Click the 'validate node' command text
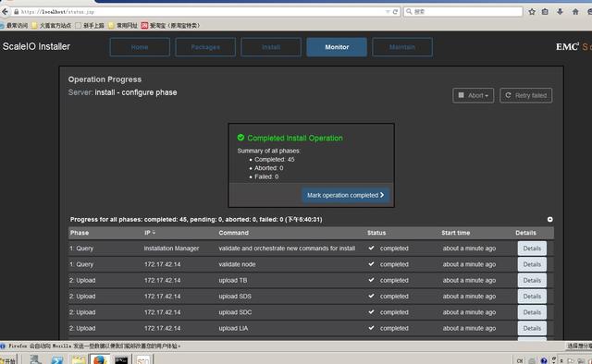This screenshot has width=592, height=364. coord(237,264)
